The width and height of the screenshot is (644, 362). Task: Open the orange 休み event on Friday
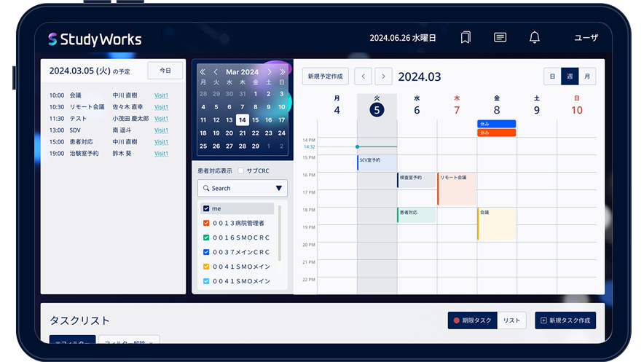pos(497,133)
